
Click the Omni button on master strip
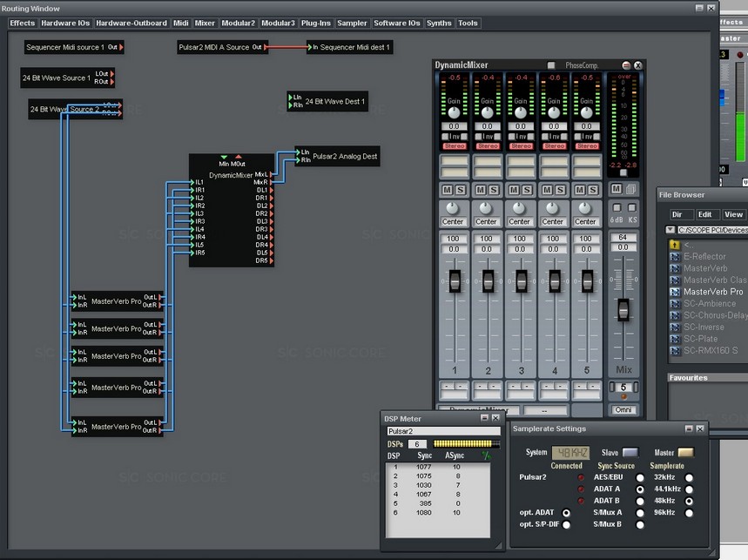623,410
